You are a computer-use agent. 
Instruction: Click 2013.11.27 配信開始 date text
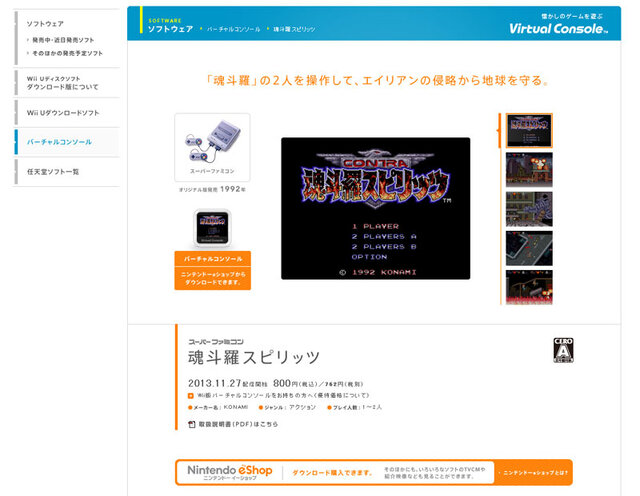(x=228, y=383)
